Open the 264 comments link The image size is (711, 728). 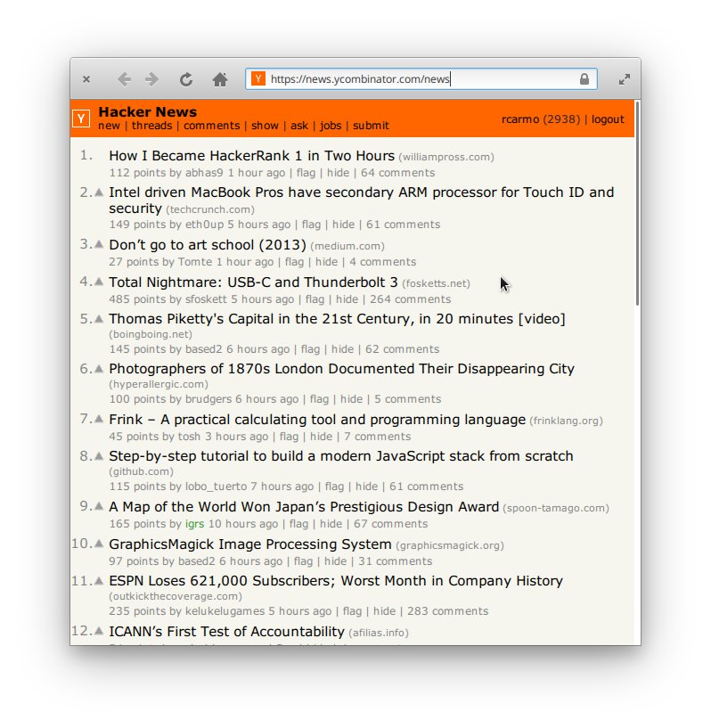410,299
